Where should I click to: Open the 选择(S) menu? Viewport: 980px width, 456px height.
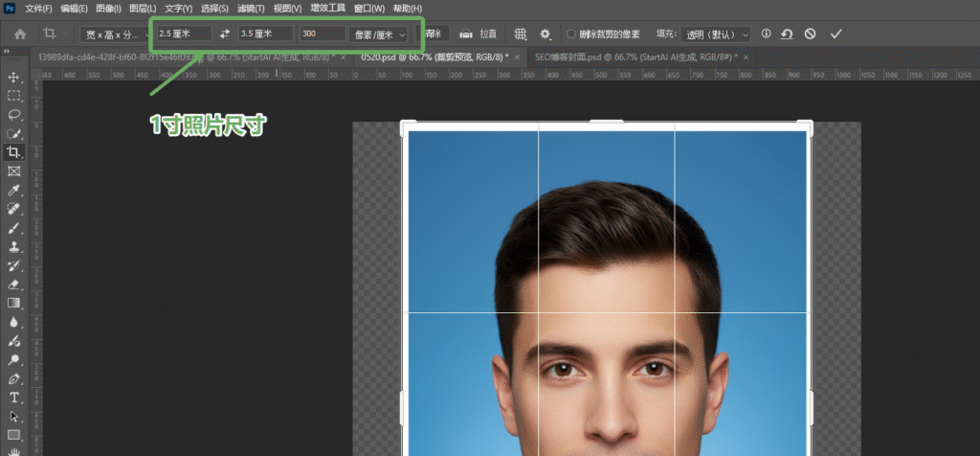[x=215, y=9]
